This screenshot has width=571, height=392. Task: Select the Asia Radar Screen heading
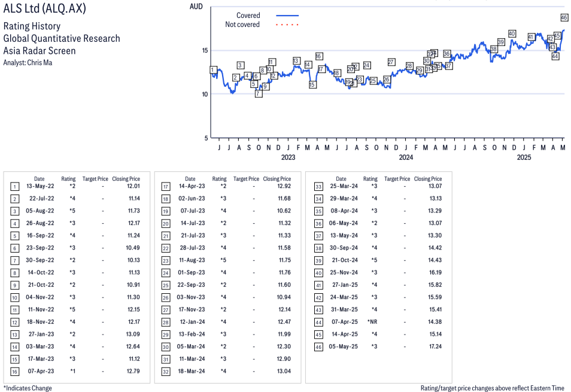pos(40,51)
